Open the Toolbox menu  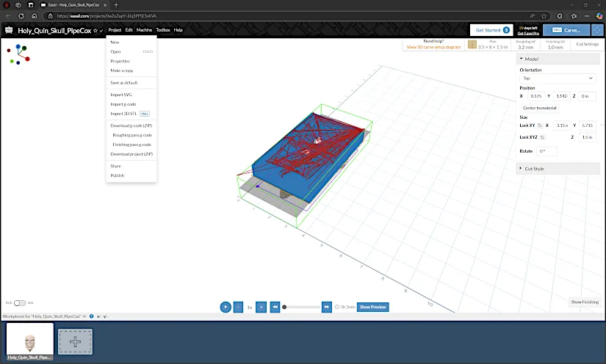coord(163,30)
